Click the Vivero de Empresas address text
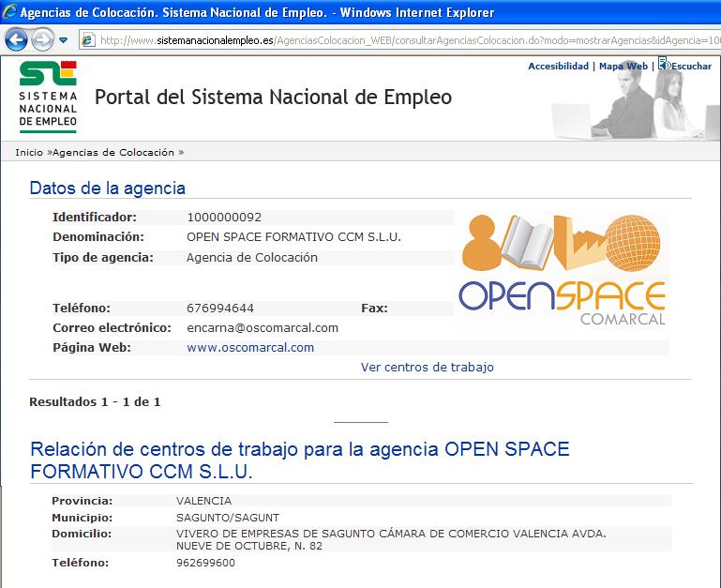721x588 pixels. [x=391, y=539]
